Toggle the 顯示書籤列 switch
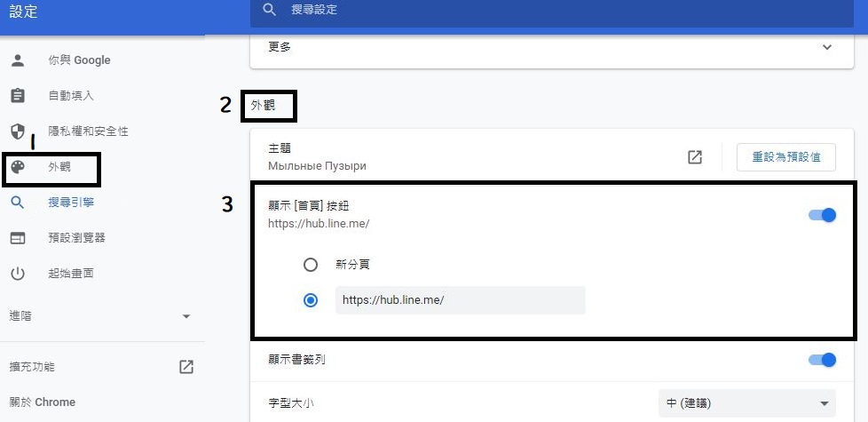The width and height of the screenshot is (868, 422). click(823, 360)
